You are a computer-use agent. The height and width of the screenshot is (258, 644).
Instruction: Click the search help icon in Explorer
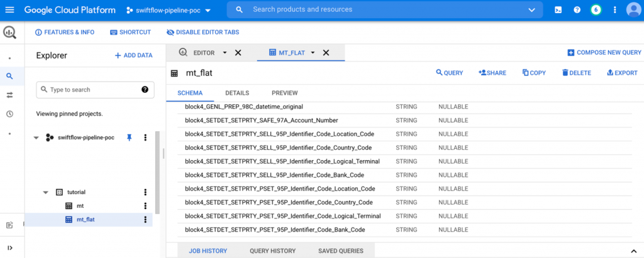coord(145,90)
